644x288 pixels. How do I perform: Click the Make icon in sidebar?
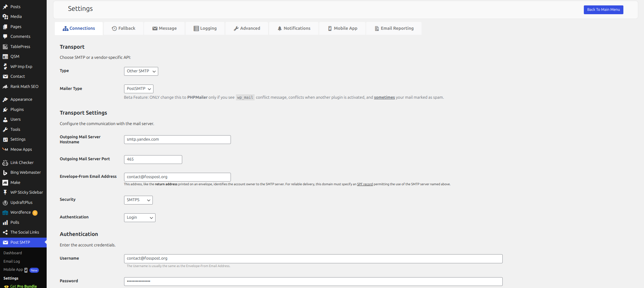(5, 183)
